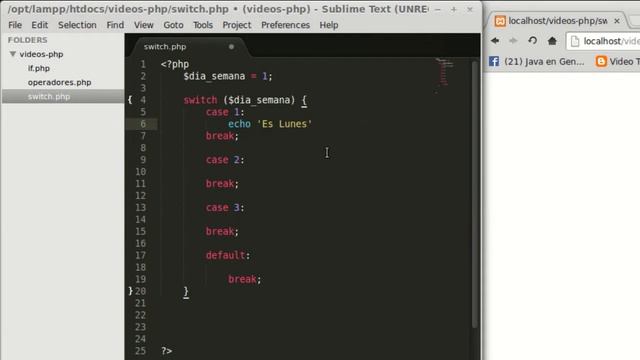This screenshot has width=640, height=360.
Task: Go to browser Home page
Action: [552, 40]
